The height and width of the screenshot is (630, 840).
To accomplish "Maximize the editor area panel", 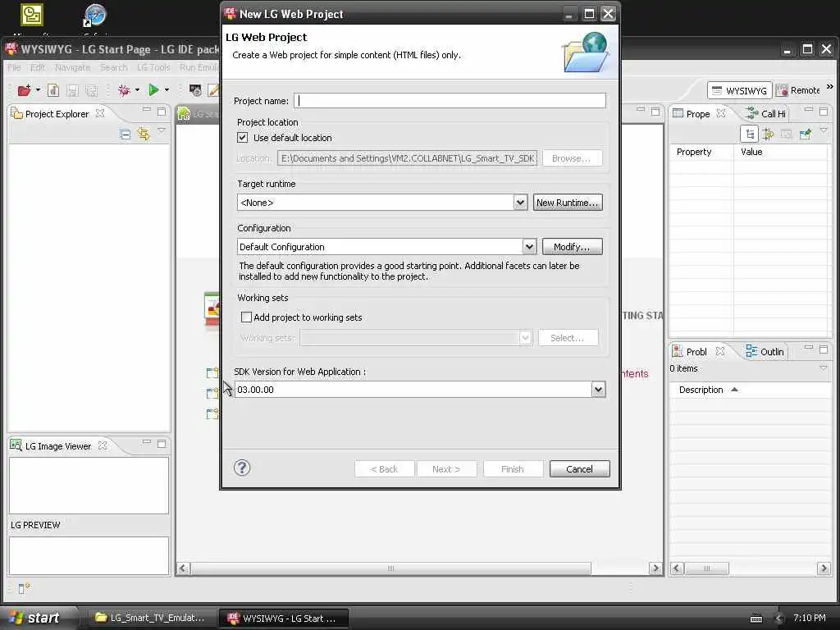I will (x=655, y=112).
